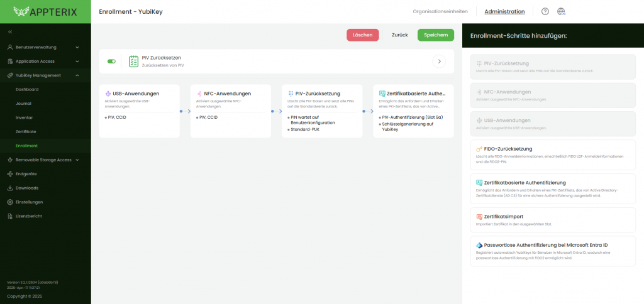644x304 pixels.
Task: Click the Einstellungen gear icon
Action: click(10, 202)
